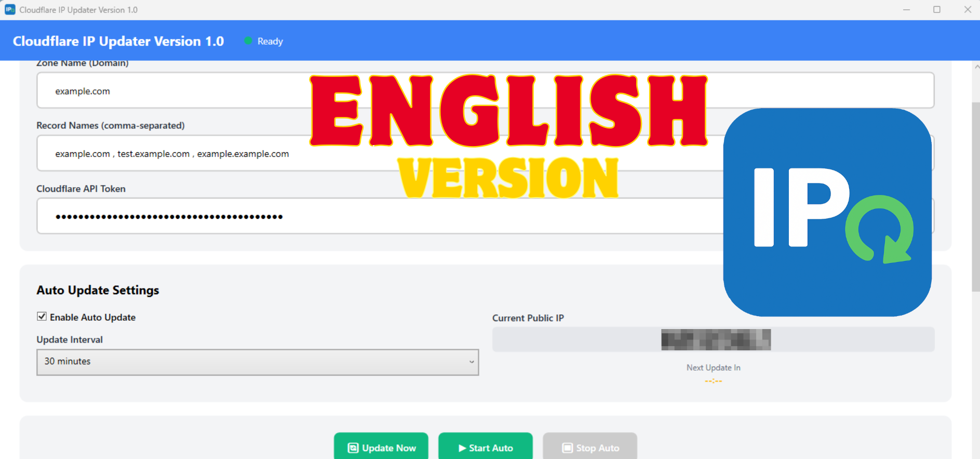Click the 'Next Update In' label

pyautogui.click(x=714, y=368)
